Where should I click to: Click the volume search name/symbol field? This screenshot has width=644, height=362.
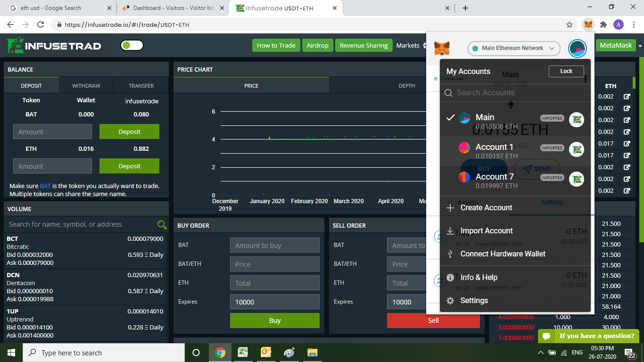(80, 224)
